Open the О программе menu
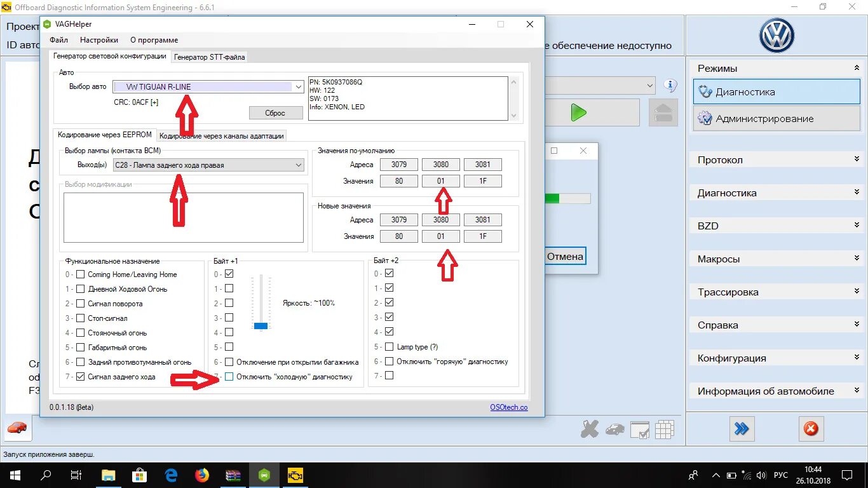This screenshot has width=868, height=488. click(154, 40)
